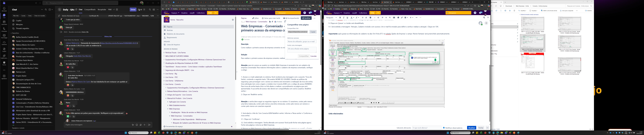The height and width of the screenshot is (135, 644).
Task: Toggle the Não lido chat filter
Action: tap(16, 16)
